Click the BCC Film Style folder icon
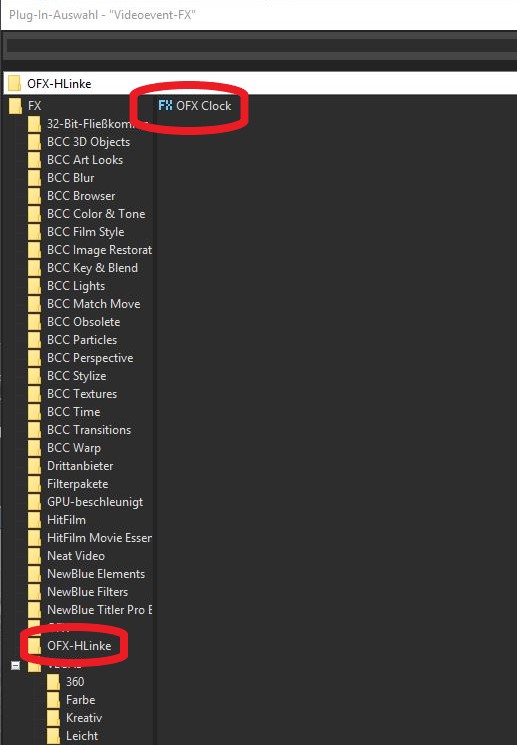517x745 pixels. (x=35, y=232)
